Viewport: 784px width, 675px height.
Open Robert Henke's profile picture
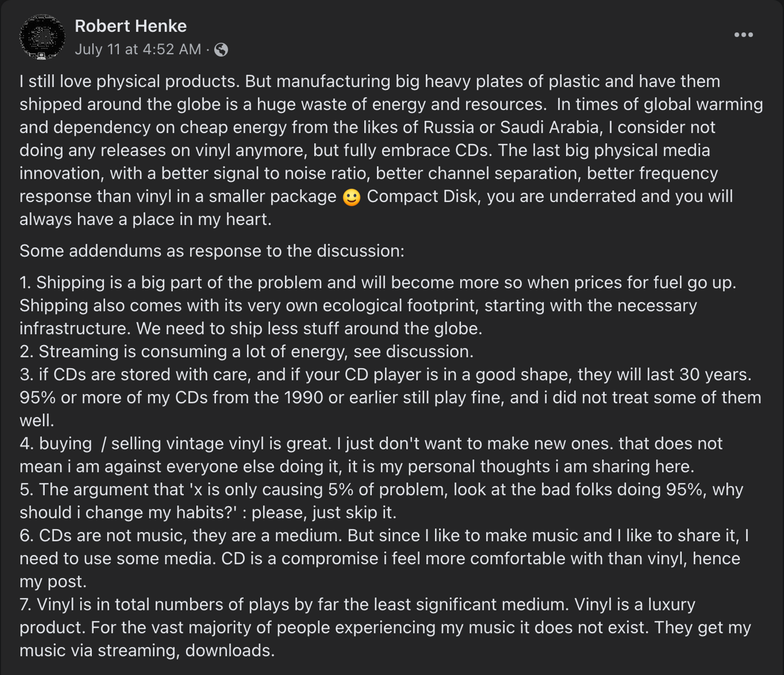pyautogui.click(x=42, y=37)
